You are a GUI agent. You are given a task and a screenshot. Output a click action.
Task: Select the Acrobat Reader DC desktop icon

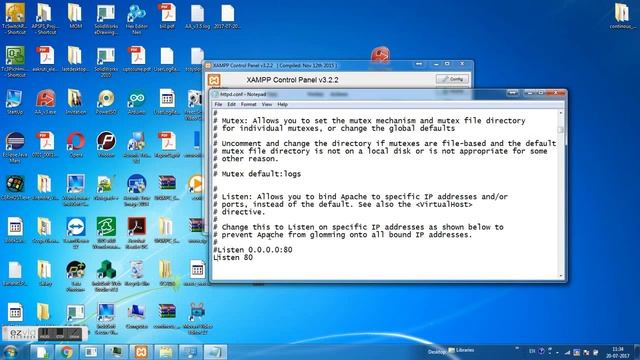tap(136, 233)
